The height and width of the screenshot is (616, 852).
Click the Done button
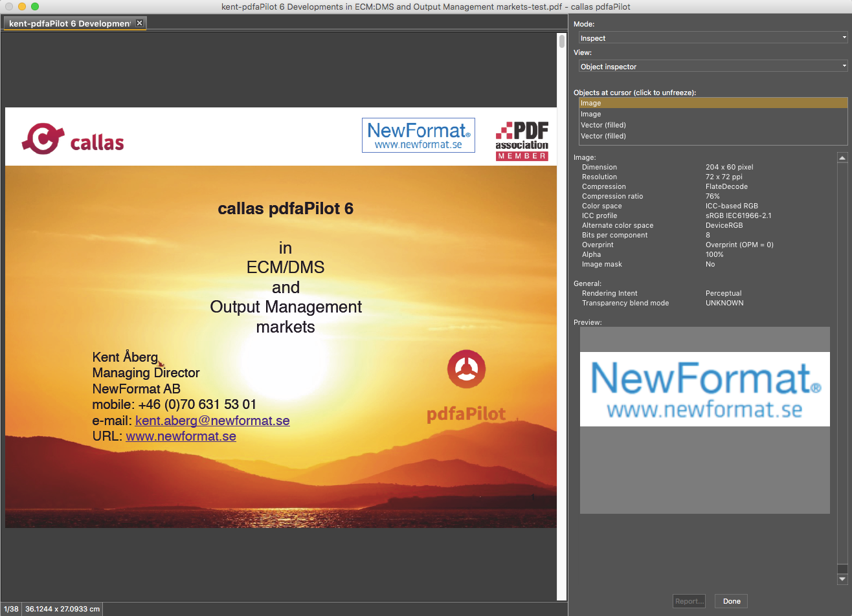click(732, 601)
